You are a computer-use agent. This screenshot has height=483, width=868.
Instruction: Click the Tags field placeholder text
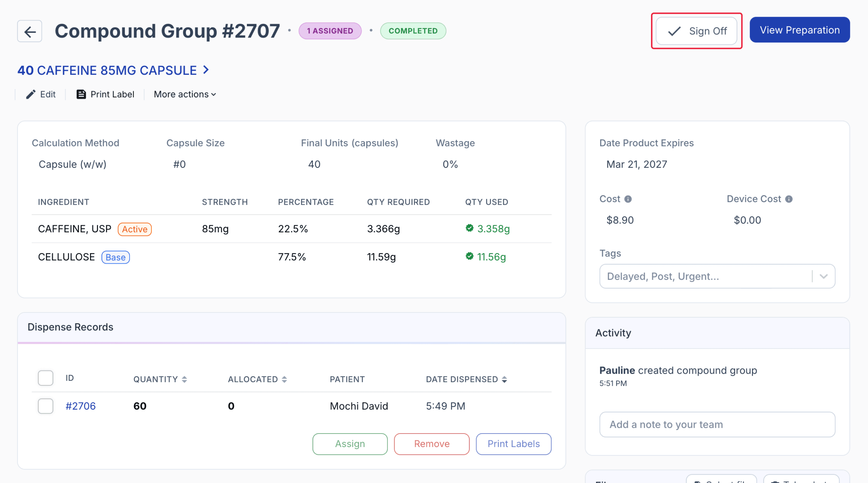(663, 276)
